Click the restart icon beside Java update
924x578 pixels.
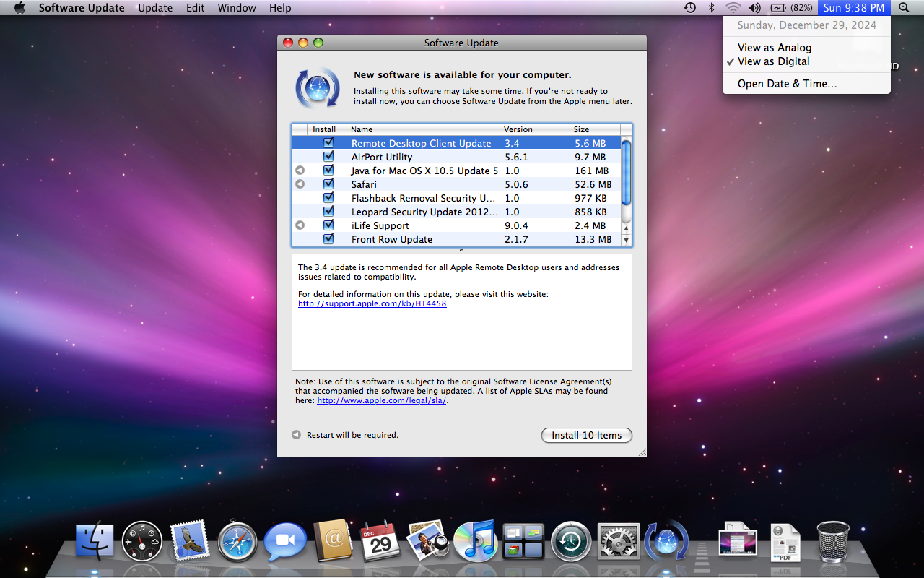click(300, 171)
